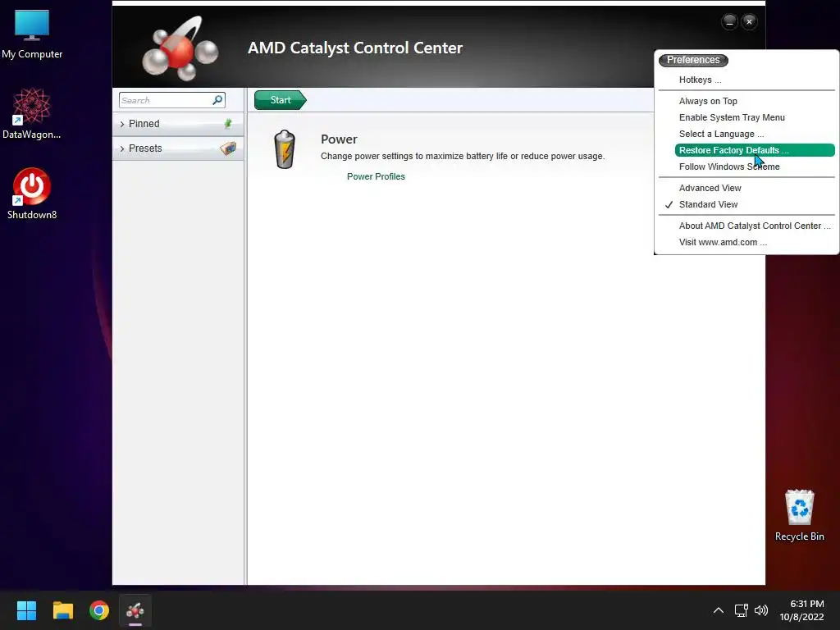The height and width of the screenshot is (630, 840).
Task: Choose Hotkeys menu entry
Action: point(700,80)
